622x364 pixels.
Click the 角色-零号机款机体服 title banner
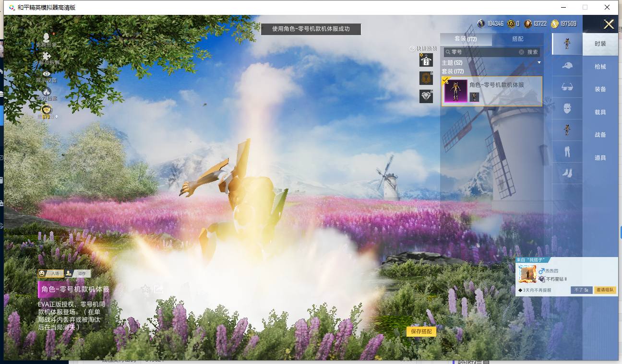pos(74,289)
